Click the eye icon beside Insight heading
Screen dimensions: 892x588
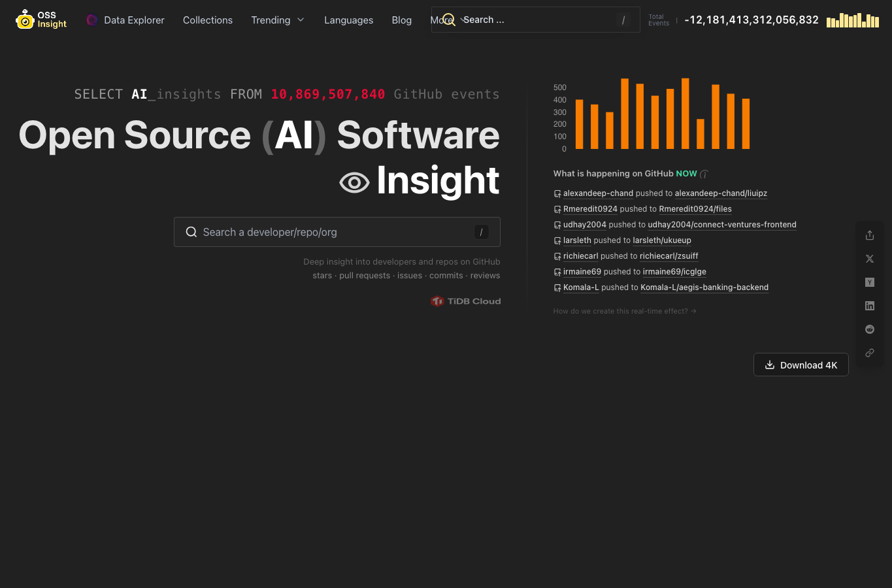355,183
